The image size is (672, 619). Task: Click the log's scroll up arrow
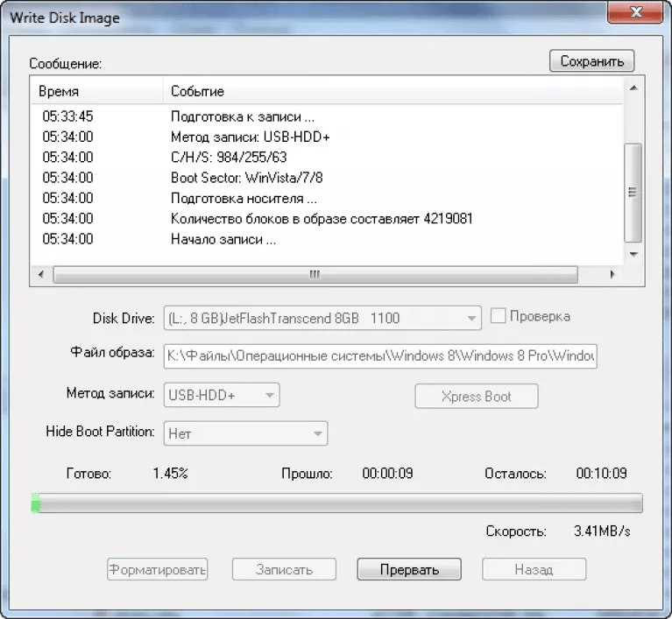point(633,88)
